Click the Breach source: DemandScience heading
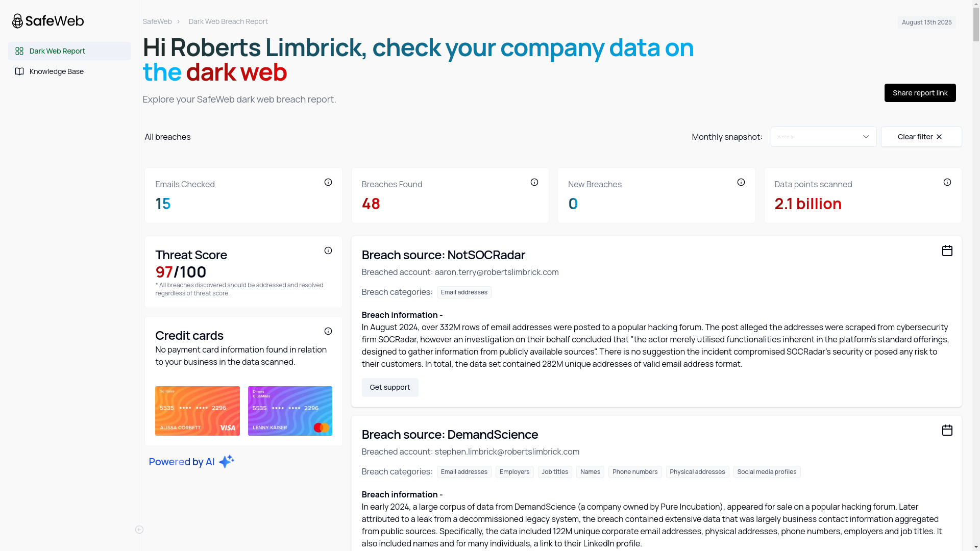This screenshot has height=551, width=980. (x=450, y=434)
